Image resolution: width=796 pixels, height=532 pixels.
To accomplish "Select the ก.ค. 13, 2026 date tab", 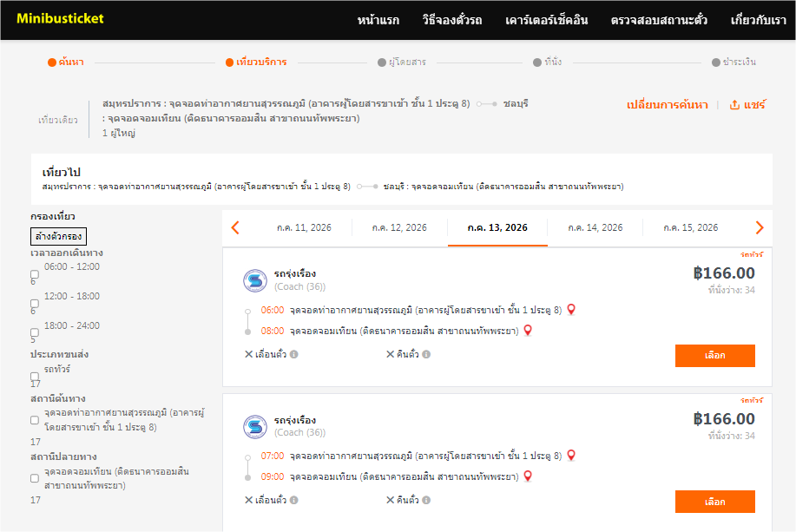I will pyautogui.click(x=497, y=227).
